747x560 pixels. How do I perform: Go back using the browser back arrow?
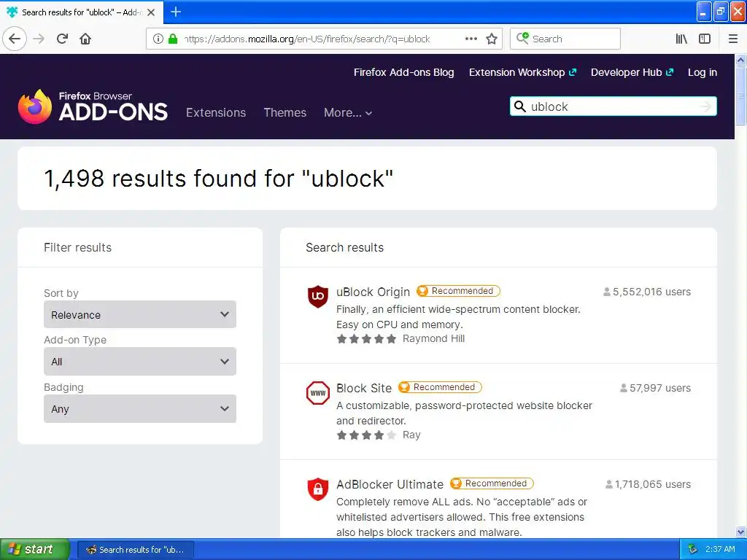pyautogui.click(x=15, y=39)
